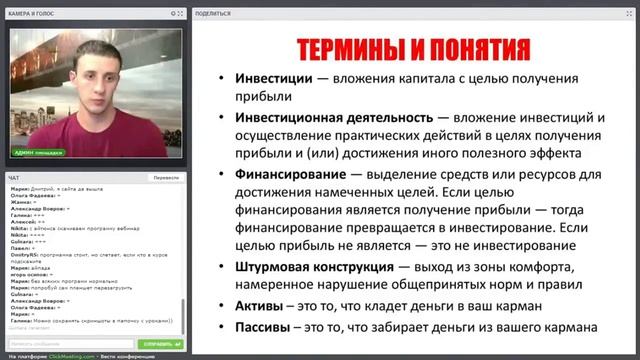Click the bold term Инвестиции on slide
The height and width of the screenshot is (360, 640).
[273, 78]
